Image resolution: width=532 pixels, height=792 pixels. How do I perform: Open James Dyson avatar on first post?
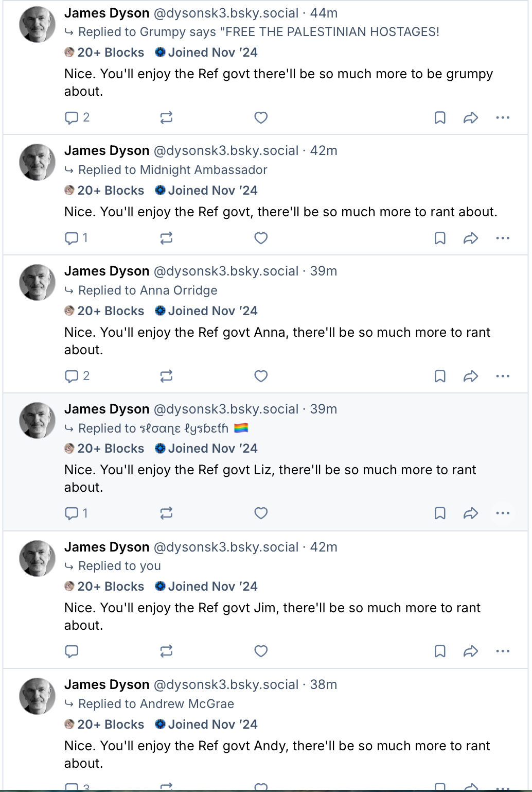click(x=37, y=25)
